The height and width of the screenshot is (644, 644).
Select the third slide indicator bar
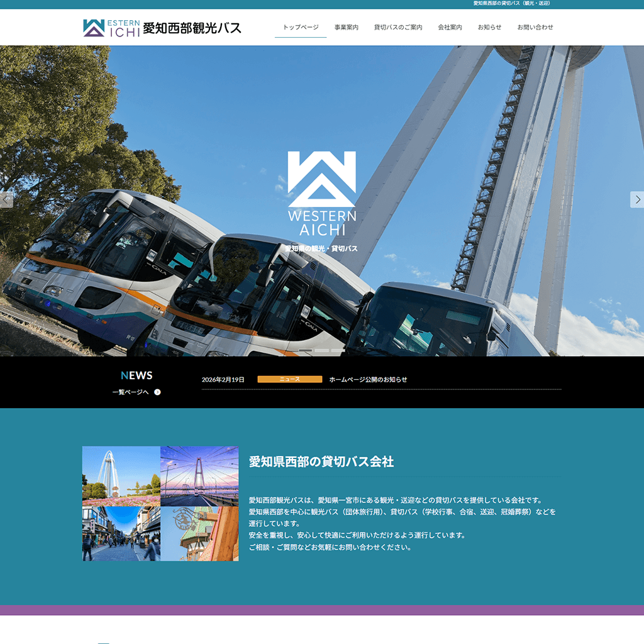coord(338,350)
